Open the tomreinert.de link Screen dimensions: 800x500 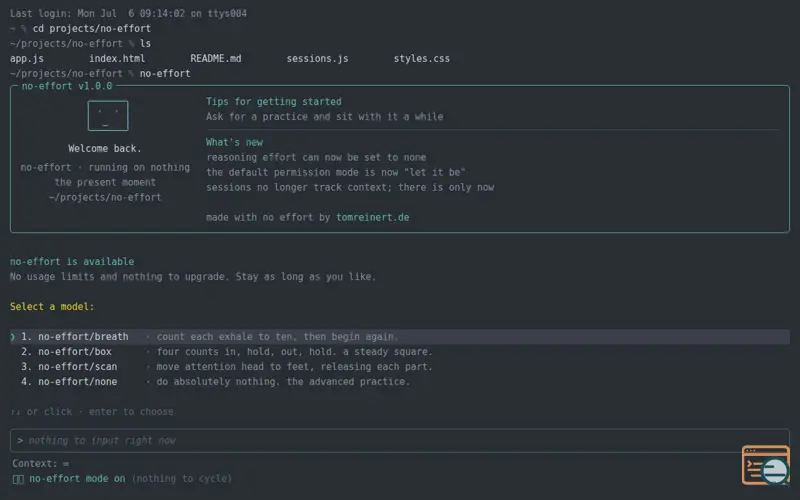pyautogui.click(x=372, y=217)
